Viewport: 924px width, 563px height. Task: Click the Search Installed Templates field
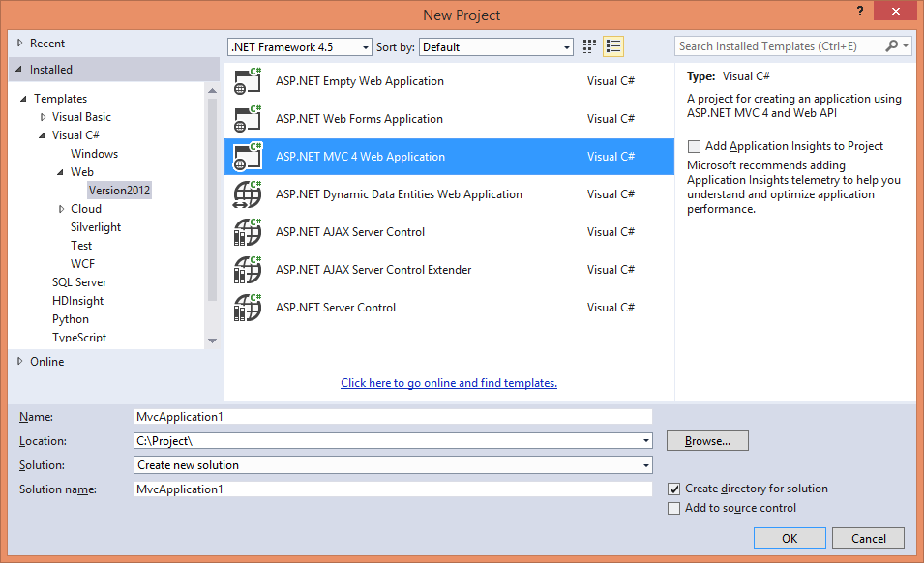pyautogui.click(x=780, y=45)
